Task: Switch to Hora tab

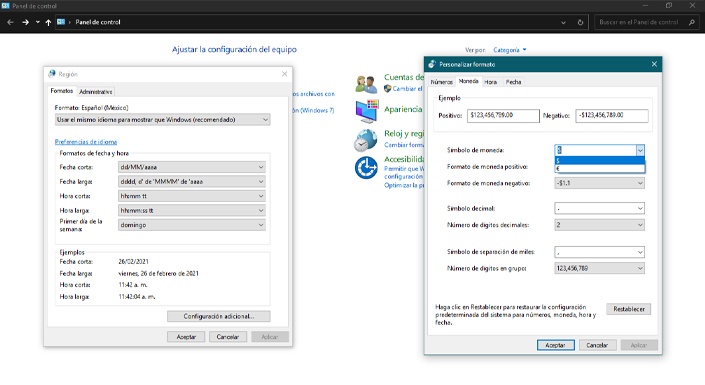Action: pos(491,82)
